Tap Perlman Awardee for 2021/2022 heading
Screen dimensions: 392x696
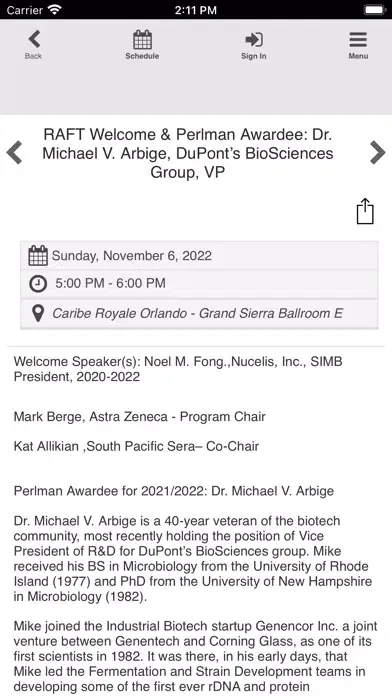click(x=174, y=491)
